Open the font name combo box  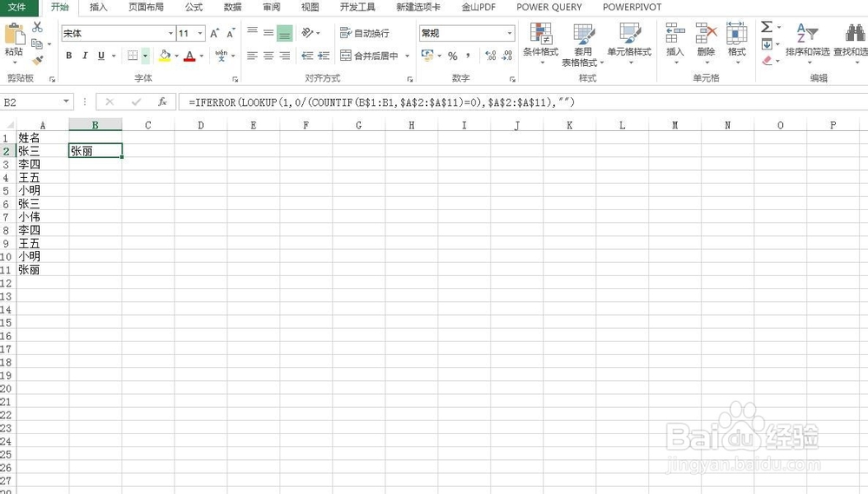click(x=118, y=33)
